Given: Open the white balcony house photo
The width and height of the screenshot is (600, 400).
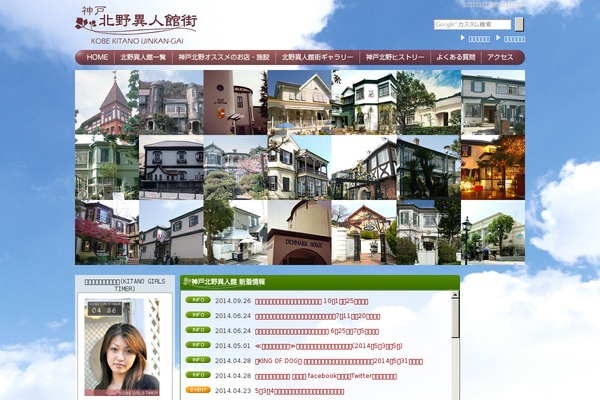Looking at the screenshot, I should 300,167.
